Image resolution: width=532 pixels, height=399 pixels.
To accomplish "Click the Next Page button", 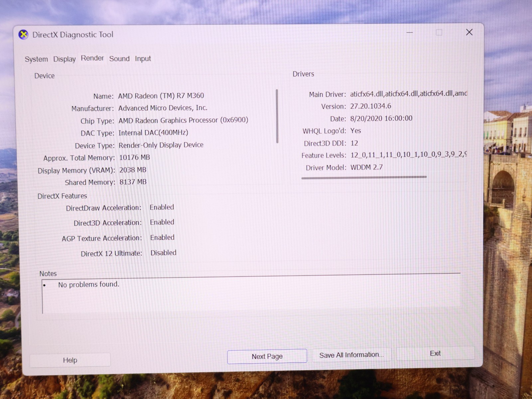I will click(267, 356).
